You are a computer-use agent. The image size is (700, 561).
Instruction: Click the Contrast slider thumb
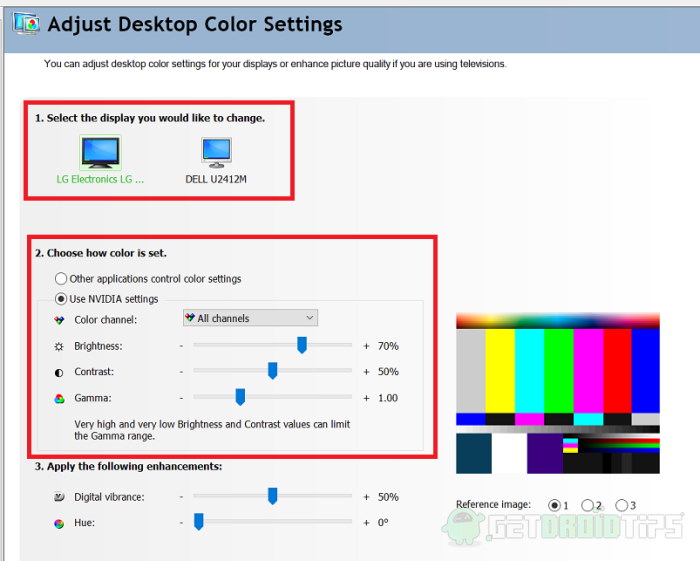point(272,371)
